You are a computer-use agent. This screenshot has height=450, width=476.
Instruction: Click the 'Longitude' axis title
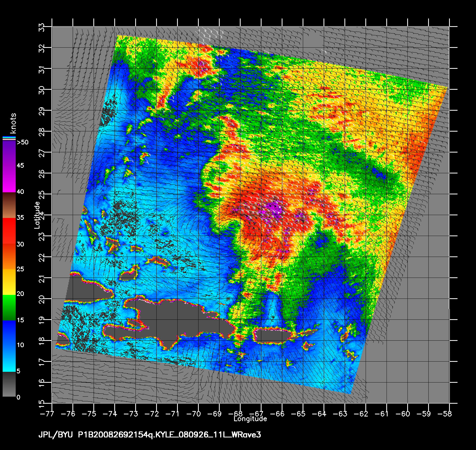pyautogui.click(x=250, y=419)
